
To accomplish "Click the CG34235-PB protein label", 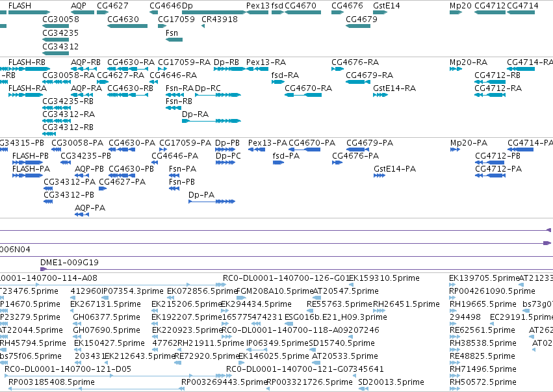I will pyautogui.click(x=86, y=156).
